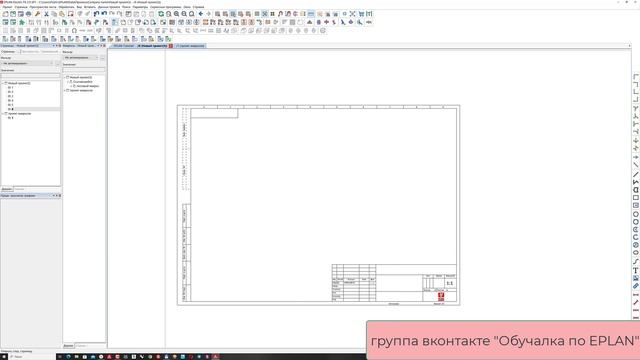Close the Новый проект(1) tab with red X
Image resolution: width=640 pixels, height=360 pixels.
click(171, 46)
